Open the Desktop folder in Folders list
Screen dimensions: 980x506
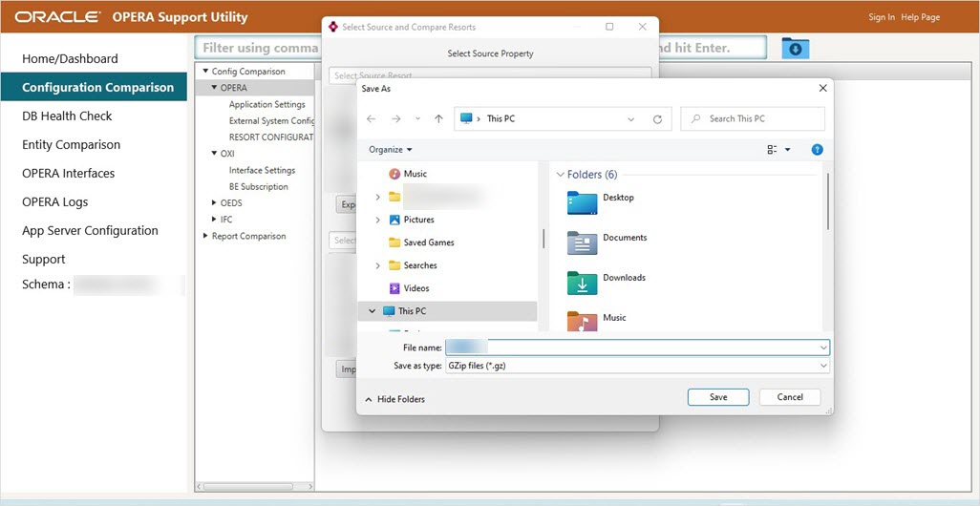tap(601, 202)
